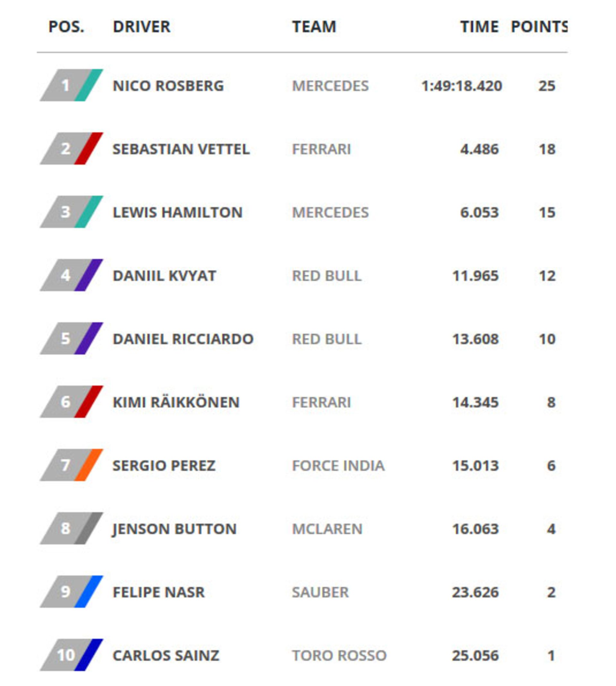The image size is (616, 686).
Task: Click the Kimi Räikkönen driver name
Action: pyautogui.click(x=176, y=402)
